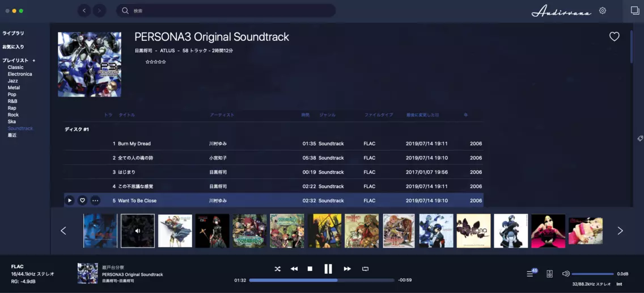Open more options for Want To Be Close
Image resolution: width=644 pixels, height=293 pixels.
[x=95, y=200]
